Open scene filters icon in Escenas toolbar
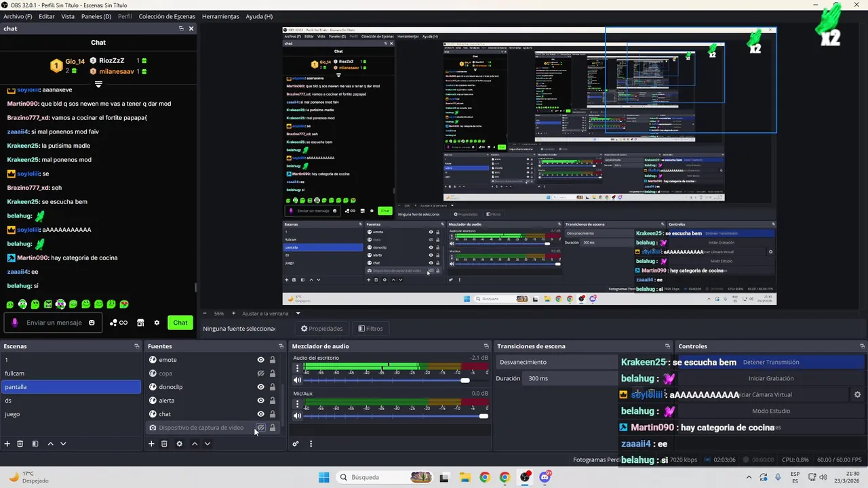This screenshot has height=488, width=868. (35, 444)
